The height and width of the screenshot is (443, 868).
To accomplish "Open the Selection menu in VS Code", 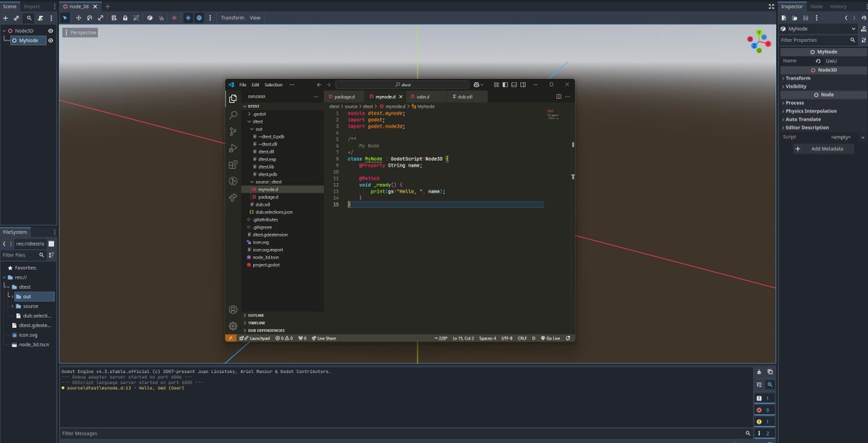I will click(273, 85).
